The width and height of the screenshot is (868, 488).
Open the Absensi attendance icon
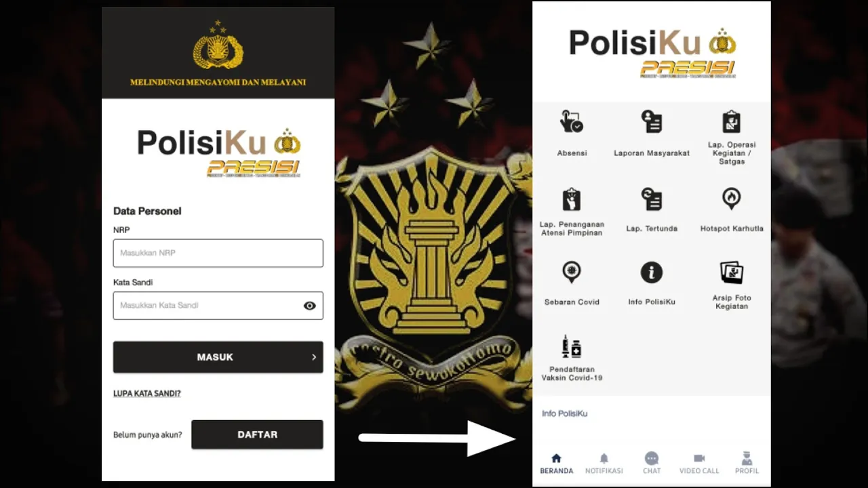pyautogui.click(x=572, y=122)
